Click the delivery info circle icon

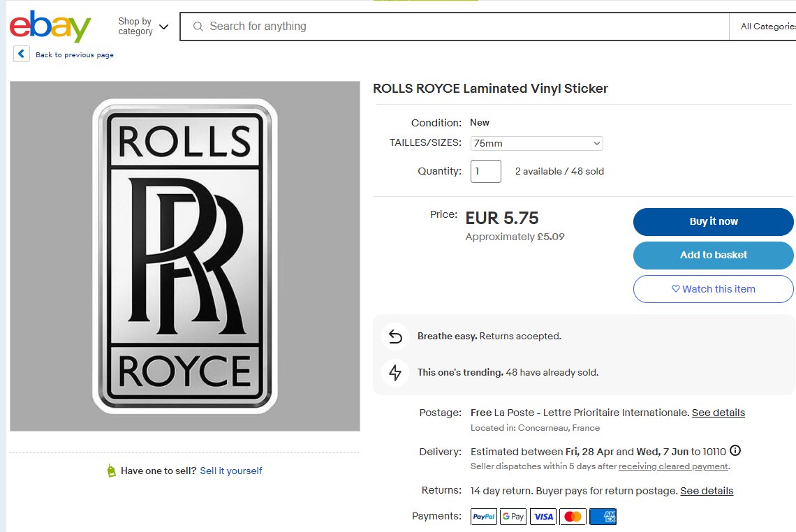tap(735, 451)
